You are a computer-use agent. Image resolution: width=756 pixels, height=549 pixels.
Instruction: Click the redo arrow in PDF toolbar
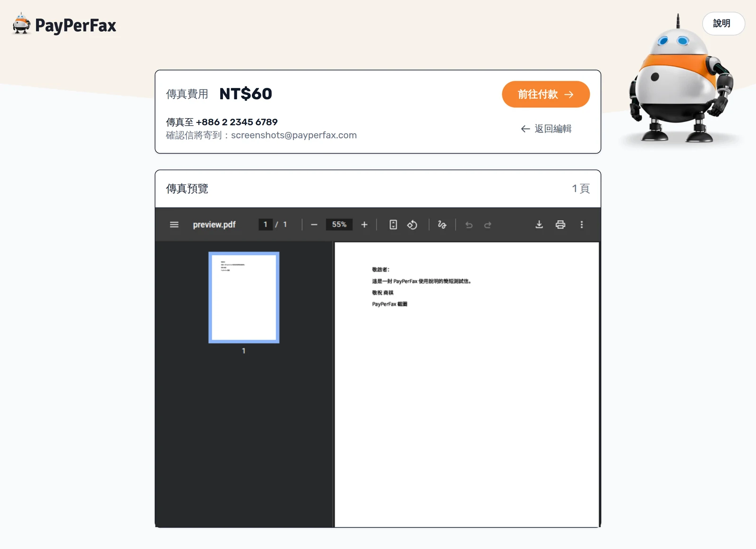coord(488,225)
